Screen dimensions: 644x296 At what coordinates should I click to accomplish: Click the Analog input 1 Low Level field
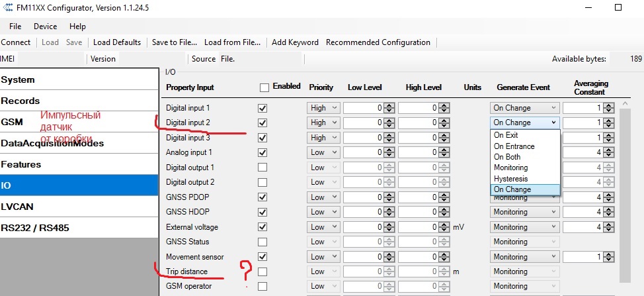[362, 152]
